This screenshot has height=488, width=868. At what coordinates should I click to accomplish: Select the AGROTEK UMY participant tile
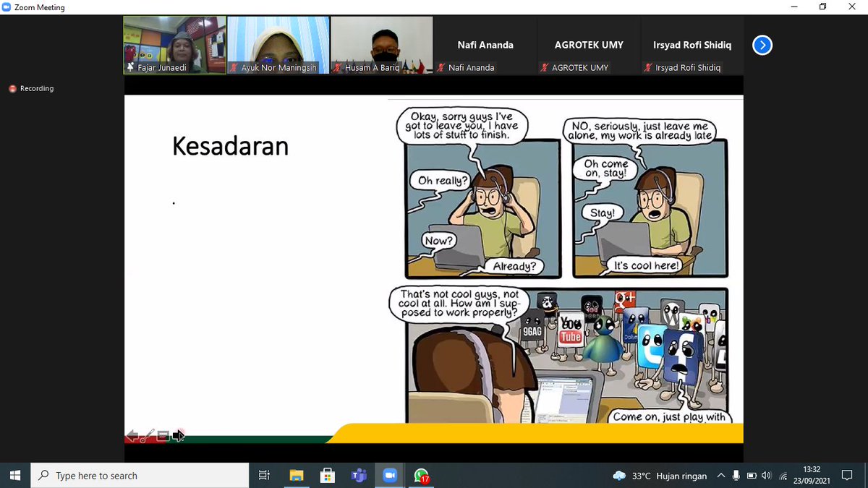tap(589, 45)
